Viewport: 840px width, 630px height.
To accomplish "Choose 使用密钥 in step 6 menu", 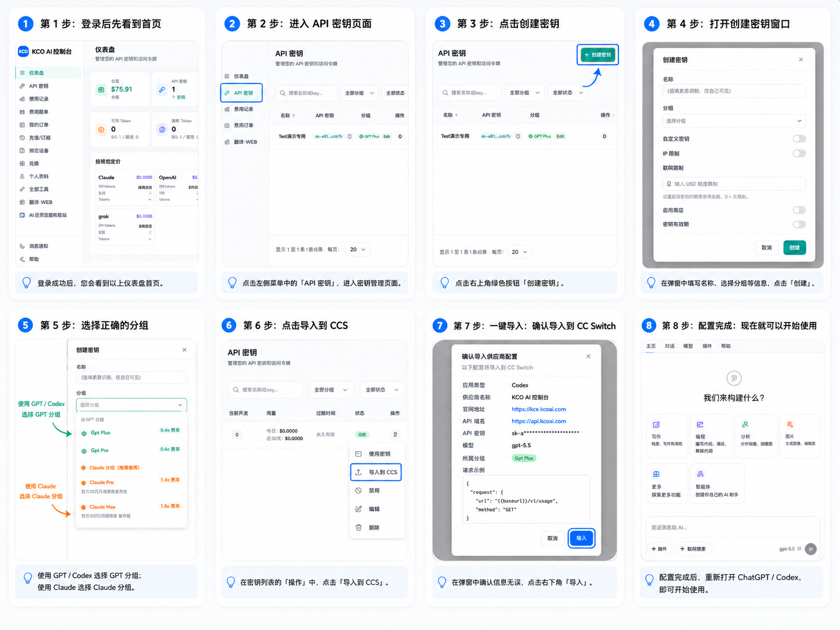I will click(376, 454).
